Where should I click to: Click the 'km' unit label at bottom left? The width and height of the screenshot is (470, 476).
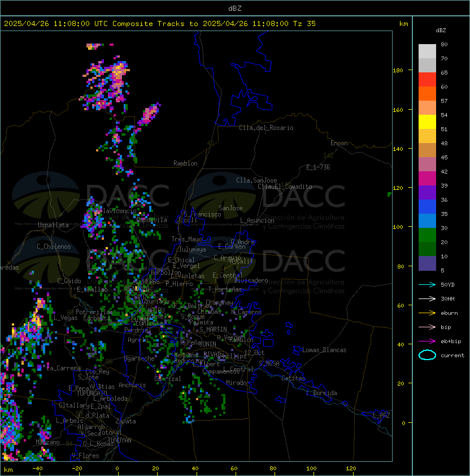click(8, 470)
